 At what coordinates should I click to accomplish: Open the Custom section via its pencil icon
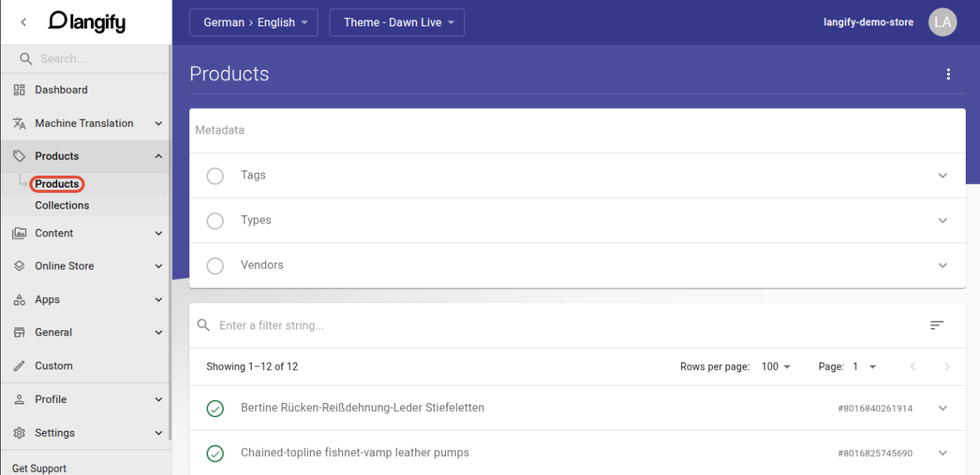[20, 365]
